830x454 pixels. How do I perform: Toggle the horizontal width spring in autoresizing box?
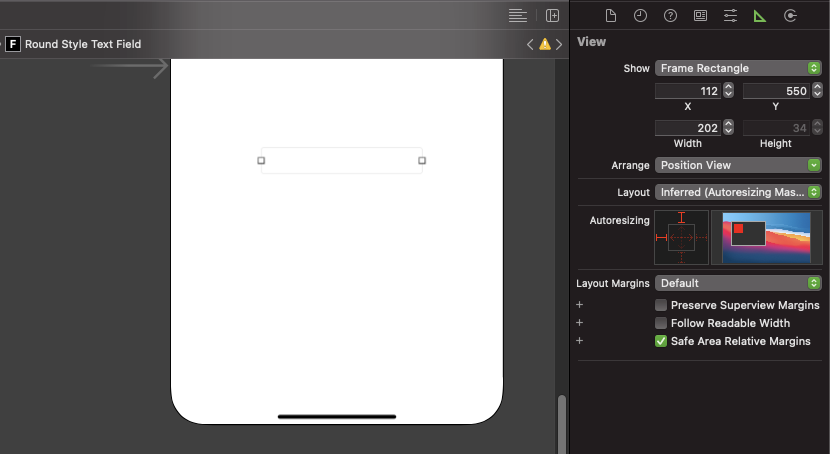coord(681,238)
